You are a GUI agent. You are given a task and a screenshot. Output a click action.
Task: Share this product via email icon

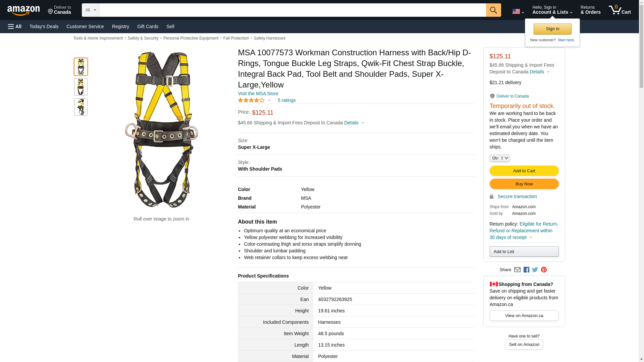(x=517, y=270)
